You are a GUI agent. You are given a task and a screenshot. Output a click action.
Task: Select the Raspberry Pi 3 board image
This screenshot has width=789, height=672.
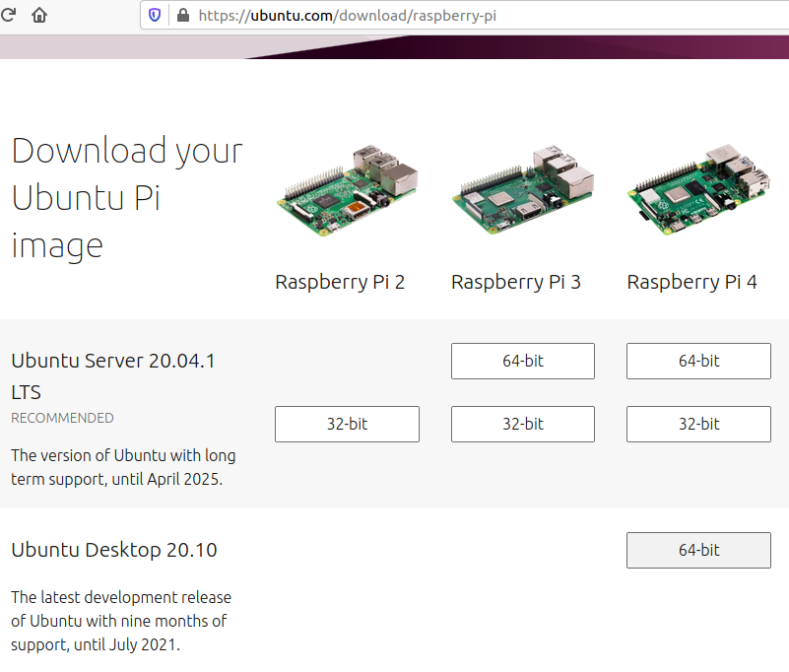pos(523,190)
